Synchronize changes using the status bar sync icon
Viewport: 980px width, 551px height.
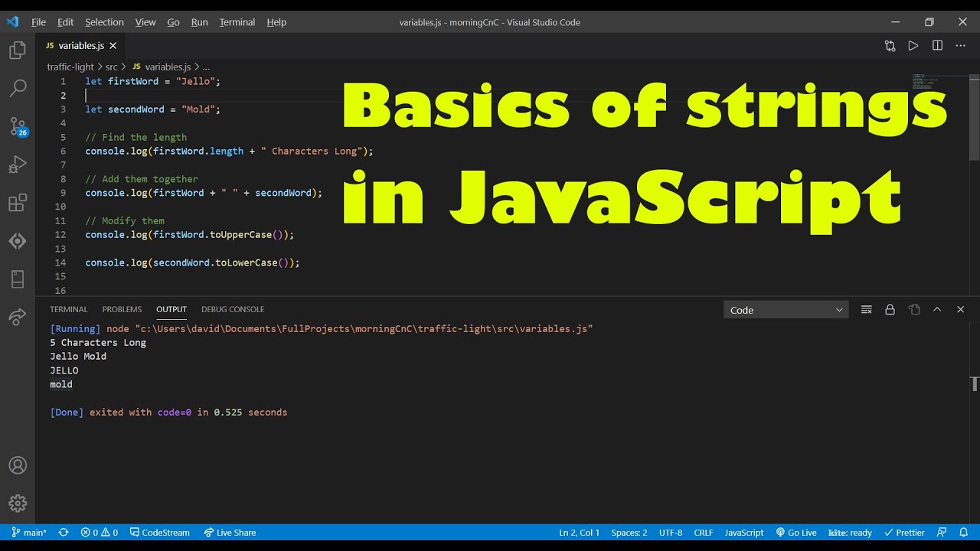pyautogui.click(x=64, y=533)
